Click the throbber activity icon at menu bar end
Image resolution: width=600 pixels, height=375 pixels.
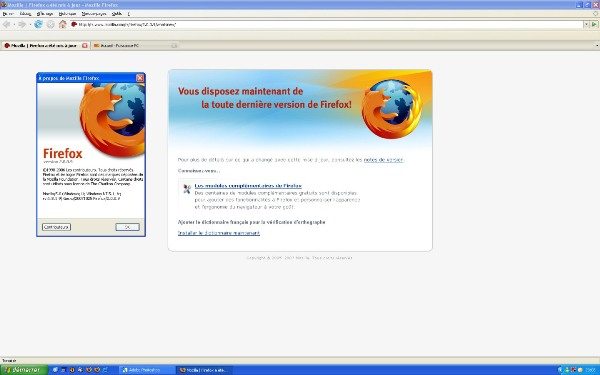(x=595, y=14)
